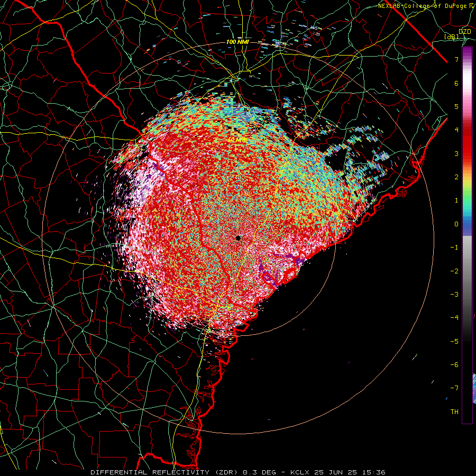The height and width of the screenshot is (476, 476).
Task: Click the black radar site dot
Action: (239, 237)
